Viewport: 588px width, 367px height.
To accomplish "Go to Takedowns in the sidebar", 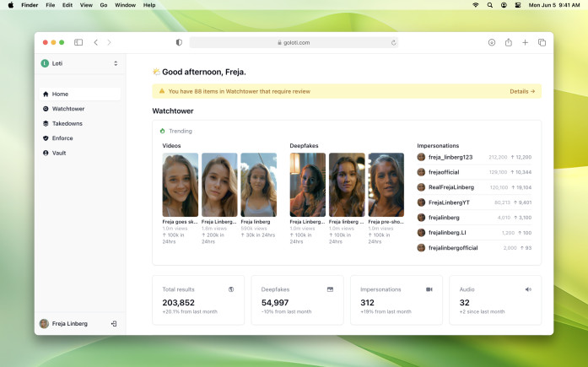I will pyautogui.click(x=67, y=123).
